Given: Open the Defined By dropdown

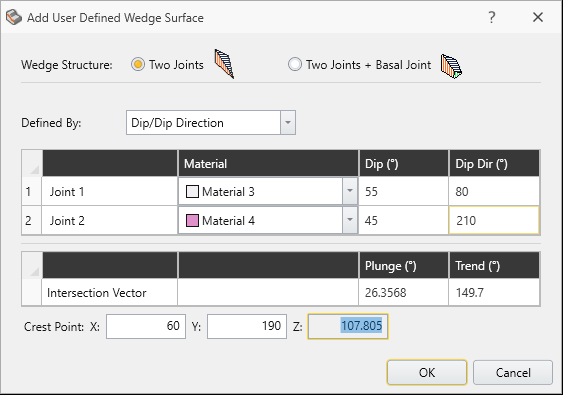Looking at the screenshot, I should point(211,123).
